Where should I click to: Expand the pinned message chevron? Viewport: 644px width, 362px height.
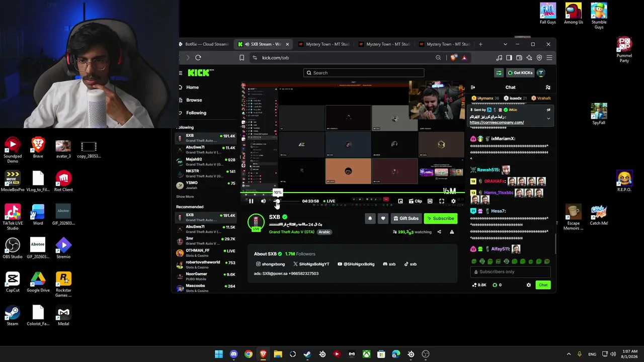548,119
